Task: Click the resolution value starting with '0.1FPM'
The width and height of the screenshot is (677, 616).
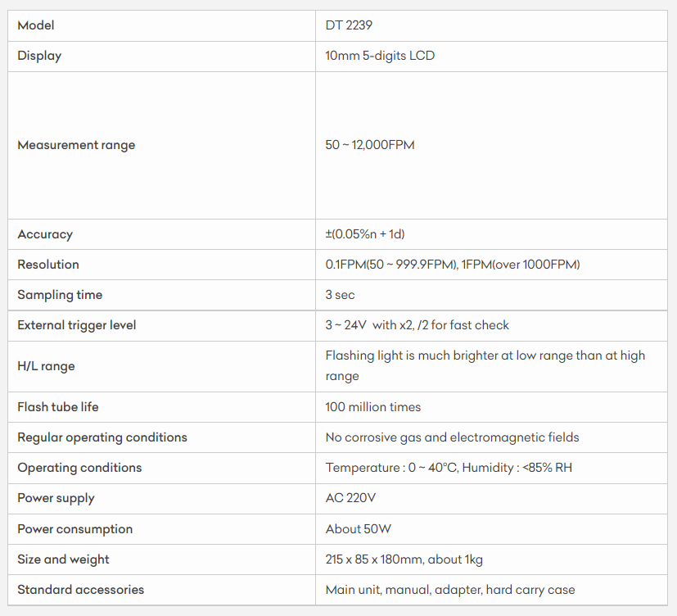Action: pos(453,265)
